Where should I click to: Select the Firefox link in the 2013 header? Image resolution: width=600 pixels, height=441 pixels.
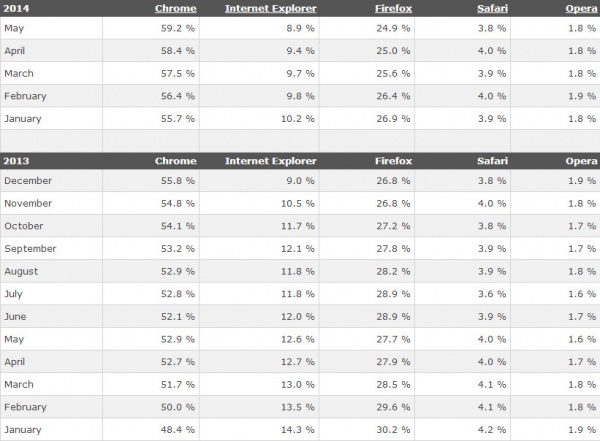393,161
